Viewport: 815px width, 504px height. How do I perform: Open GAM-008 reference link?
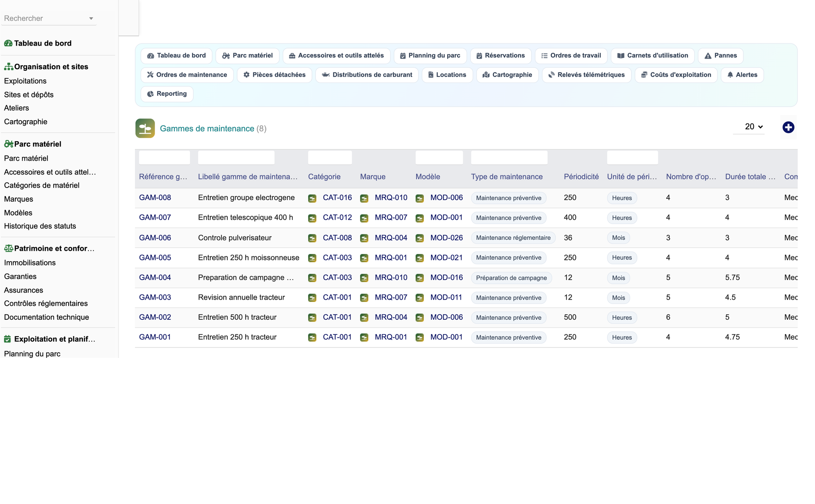tap(155, 198)
